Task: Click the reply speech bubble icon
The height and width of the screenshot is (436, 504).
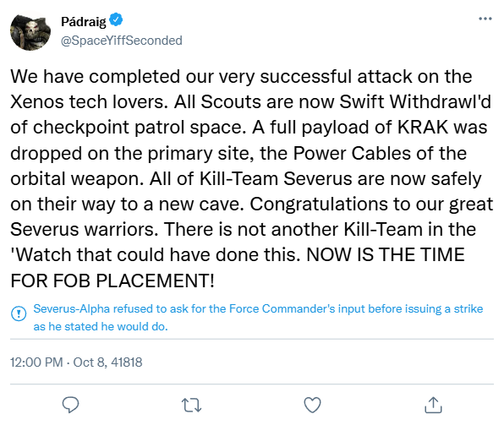Action: point(70,405)
